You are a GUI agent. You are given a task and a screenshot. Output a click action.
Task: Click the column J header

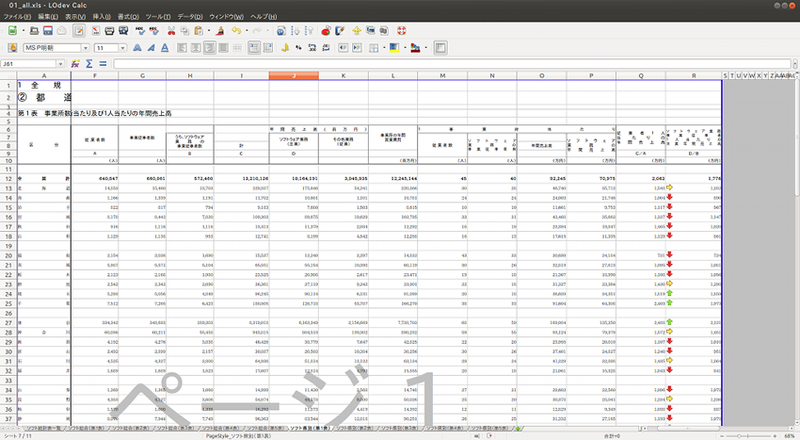click(x=294, y=76)
